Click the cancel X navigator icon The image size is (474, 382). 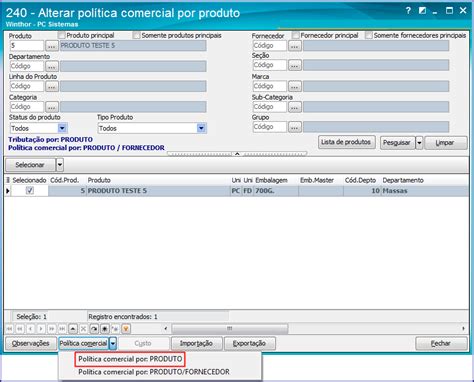(83, 329)
